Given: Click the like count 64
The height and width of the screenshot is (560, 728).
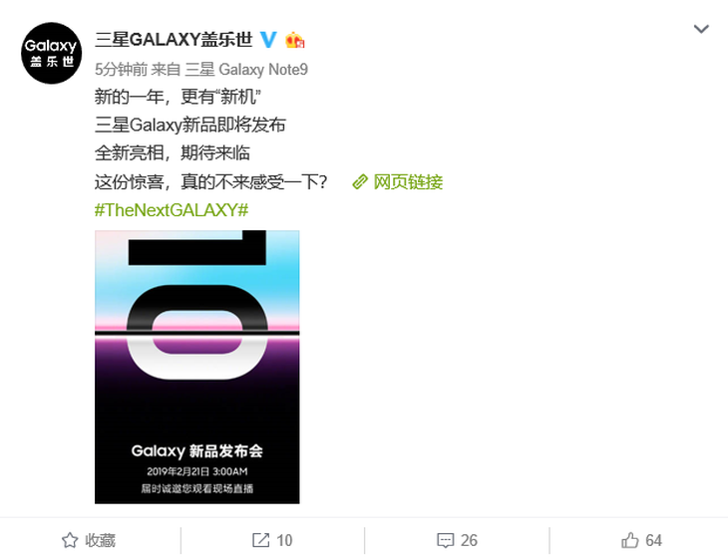Looking at the screenshot, I should coord(653,540).
